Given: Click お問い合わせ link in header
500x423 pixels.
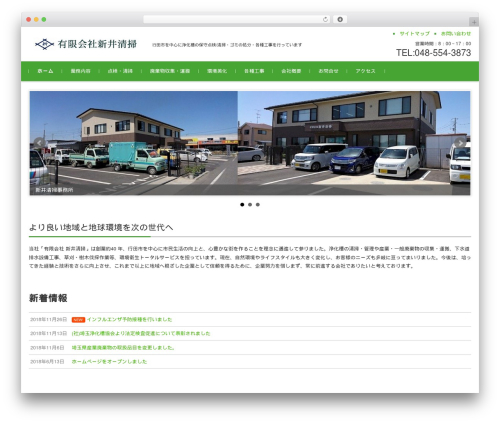Looking at the screenshot, I should click(456, 34).
